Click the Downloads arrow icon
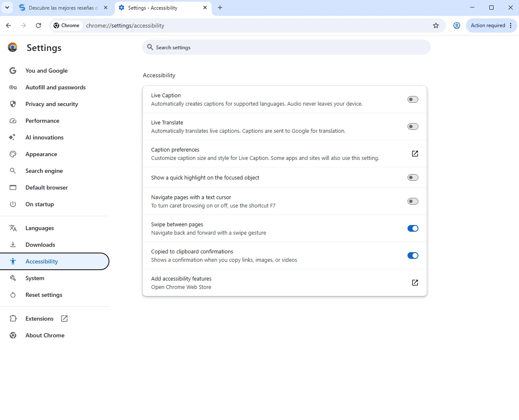Viewport: 519px width, 420px height. point(13,245)
